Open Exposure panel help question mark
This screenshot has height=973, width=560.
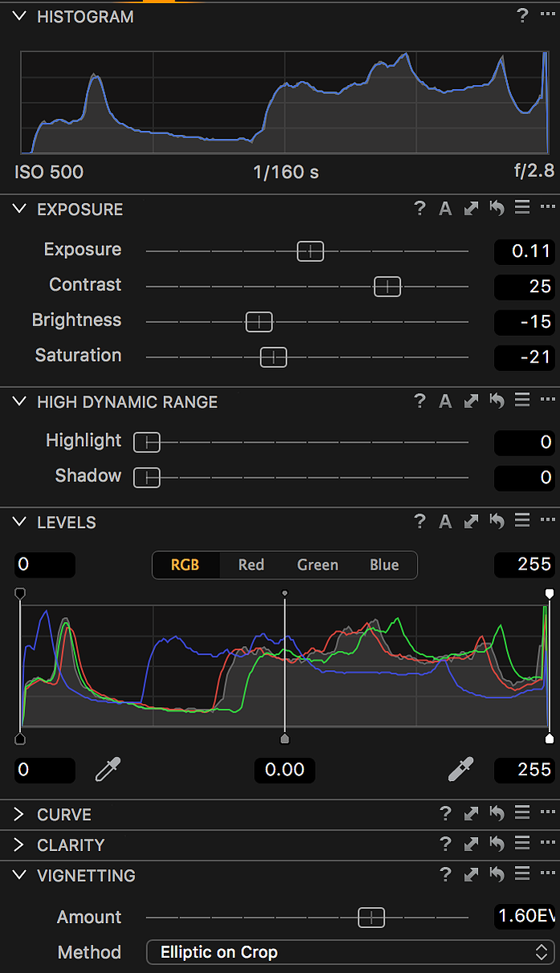click(419, 209)
